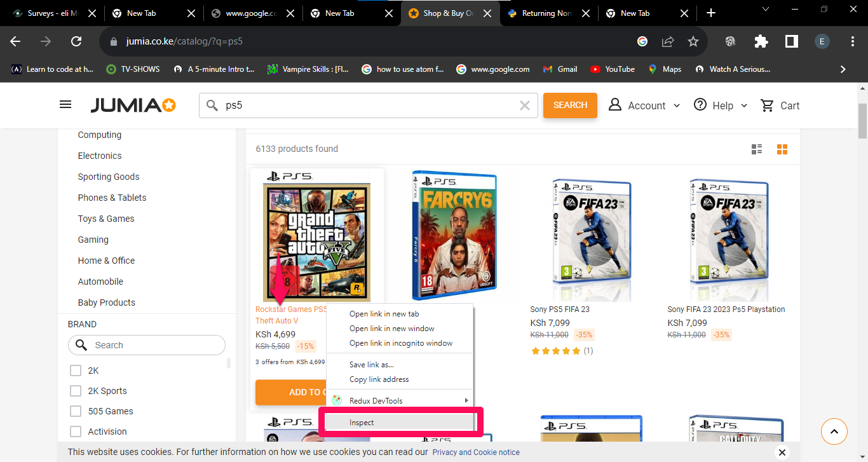Tick the 2K brand checkbox
This screenshot has width=868, height=462.
[x=76, y=370]
